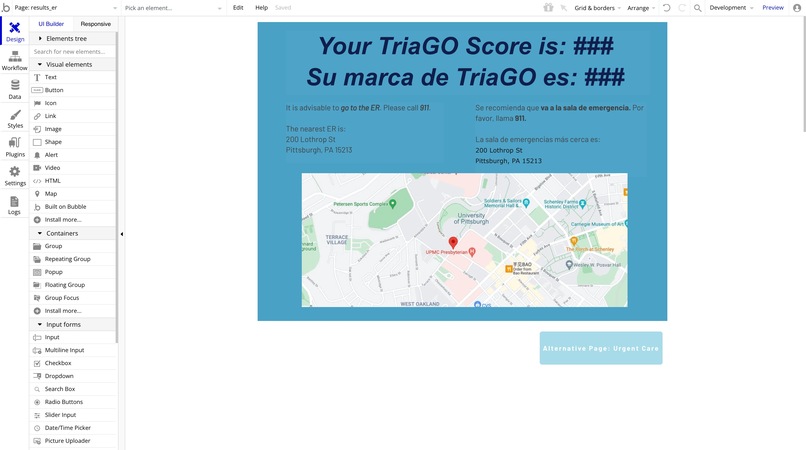Screen dimensions: 806x450
Task: Open the Plugins section
Action: point(15,147)
